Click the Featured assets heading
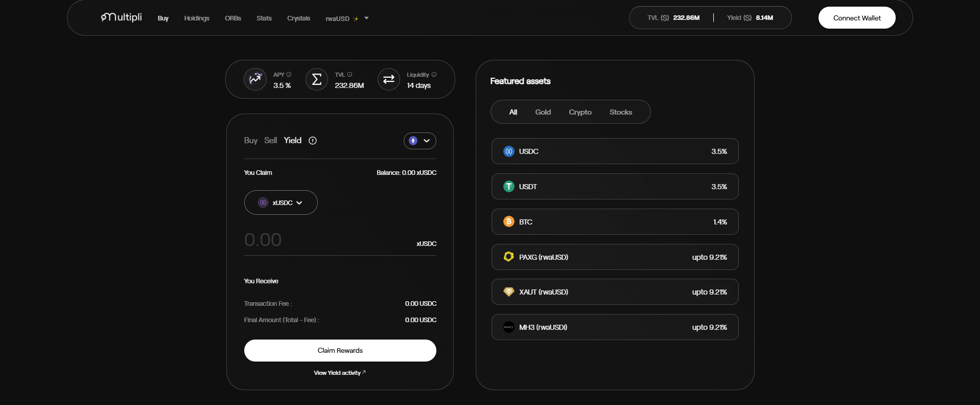The height and width of the screenshot is (405, 980). tap(520, 81)
